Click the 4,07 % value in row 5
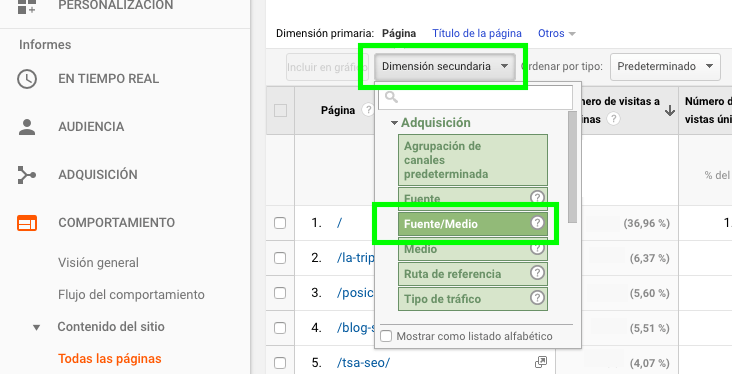 [x=649, y=363]
